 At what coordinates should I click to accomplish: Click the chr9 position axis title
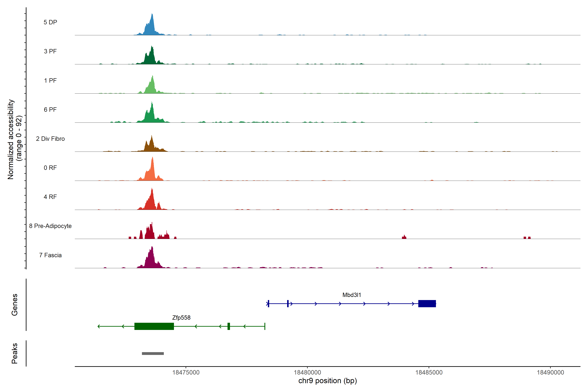click(x=327, y=381)
